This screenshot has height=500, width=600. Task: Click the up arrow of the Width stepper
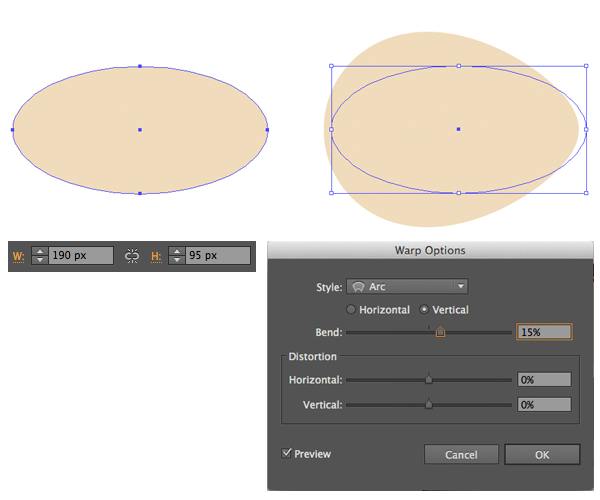[x=40, y=251]
